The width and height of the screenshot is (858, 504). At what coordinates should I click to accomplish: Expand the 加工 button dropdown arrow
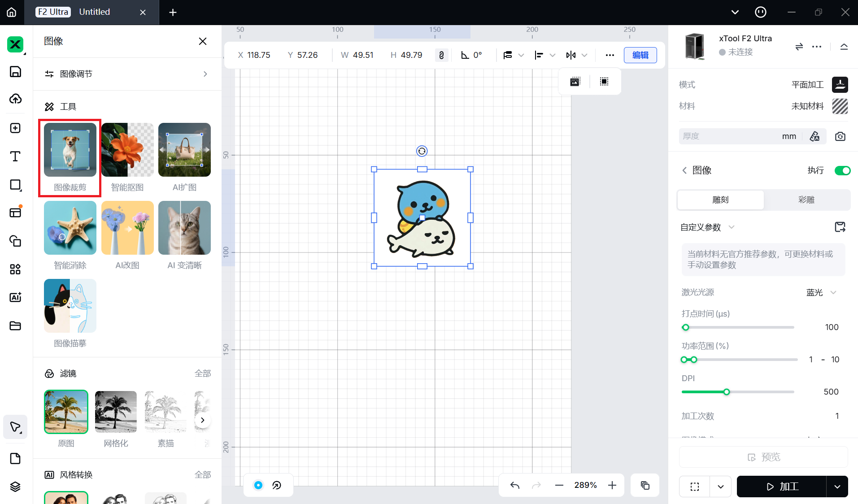[x=837, y=487]
